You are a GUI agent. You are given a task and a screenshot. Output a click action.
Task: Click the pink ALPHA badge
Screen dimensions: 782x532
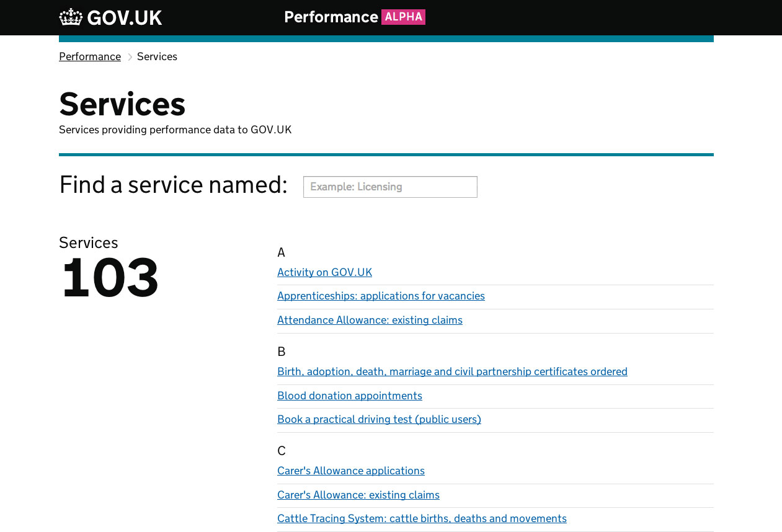tap(403, 17)
